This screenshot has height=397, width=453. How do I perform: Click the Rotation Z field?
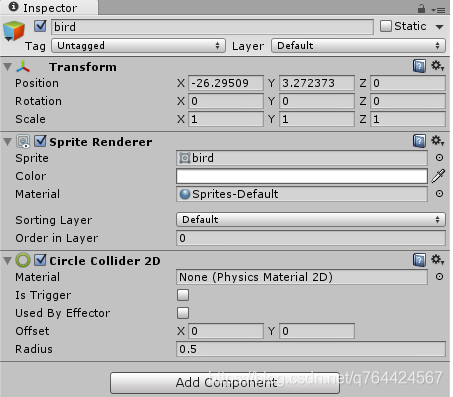pyautogui.click(x=408, y=101)
